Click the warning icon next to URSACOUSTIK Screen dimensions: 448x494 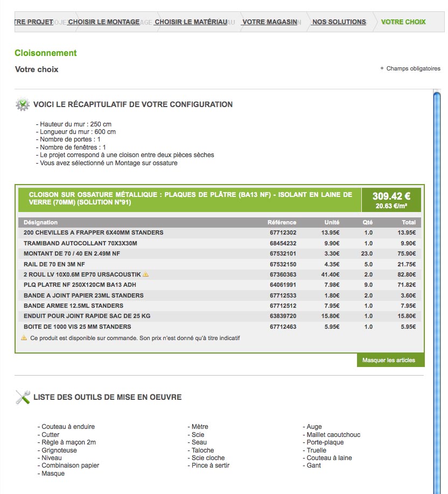coord(146,274)
